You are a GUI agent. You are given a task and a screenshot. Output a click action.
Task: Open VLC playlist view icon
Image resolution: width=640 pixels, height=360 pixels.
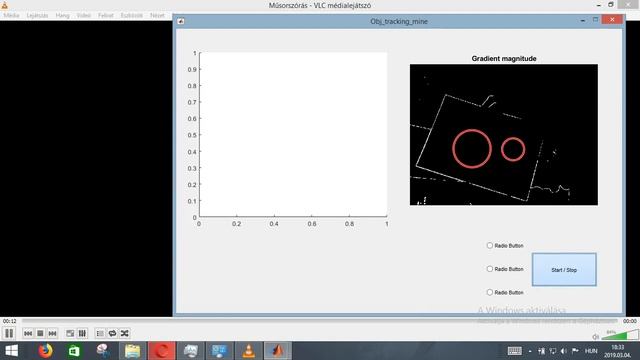(x=100, y=333)
